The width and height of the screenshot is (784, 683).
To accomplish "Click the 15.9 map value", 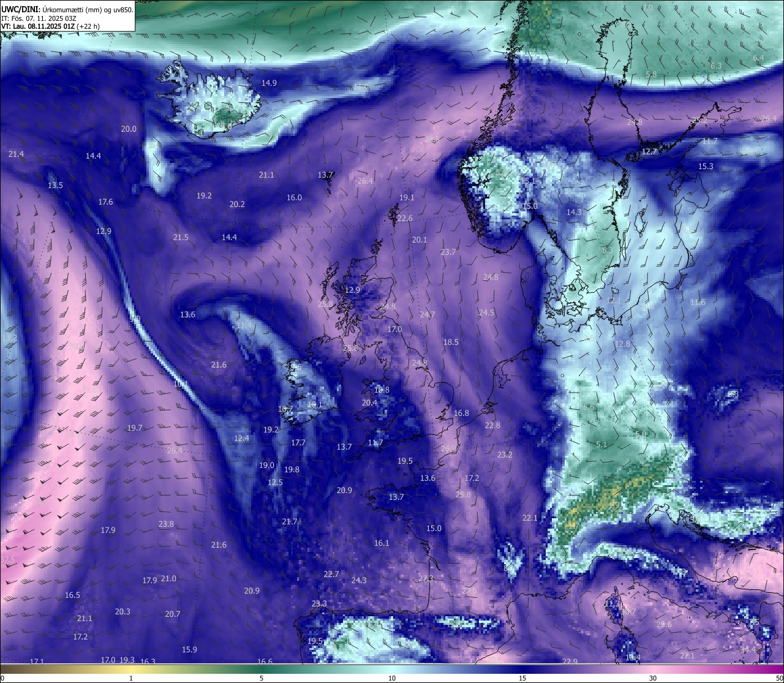I will (189, 649).
